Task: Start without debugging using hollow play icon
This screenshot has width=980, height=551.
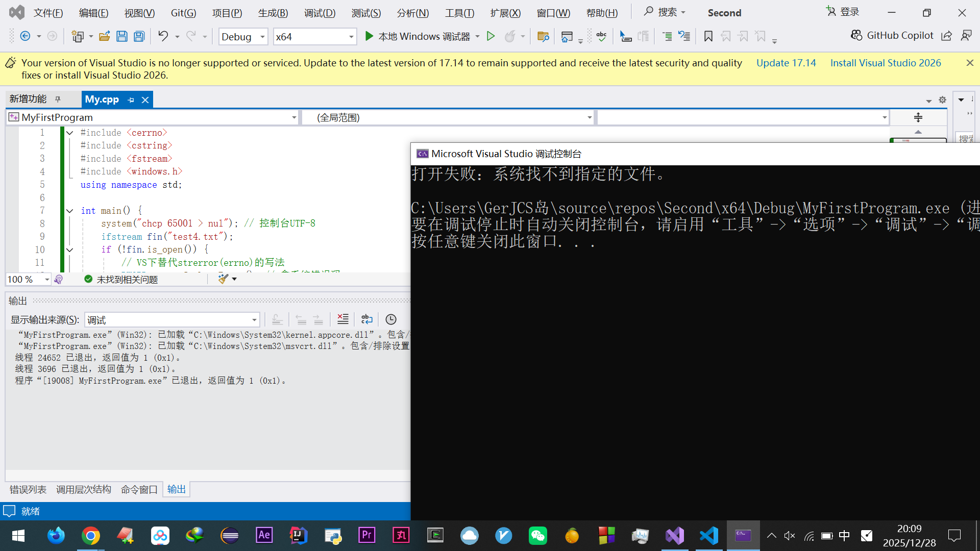Action: (491, 36)
